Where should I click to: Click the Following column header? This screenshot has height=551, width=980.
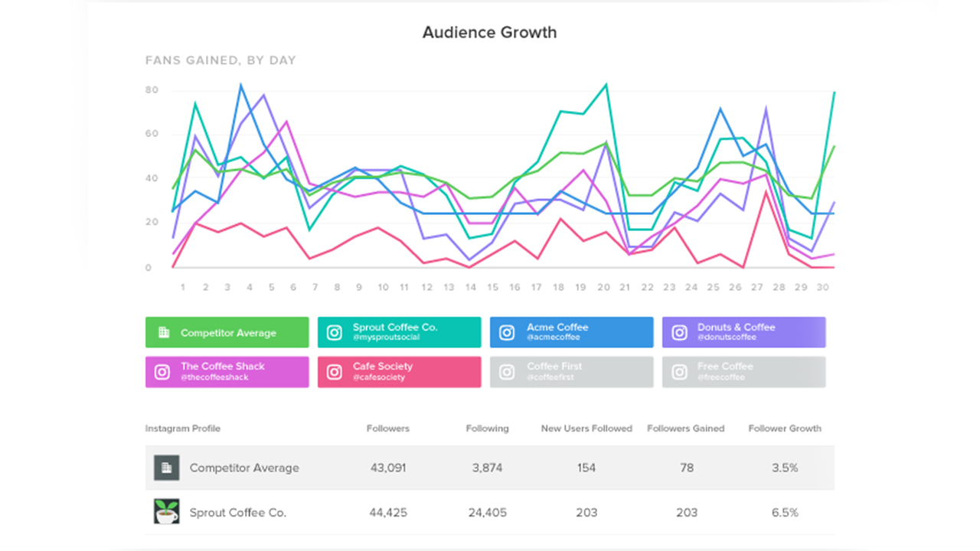coord(488,429)
